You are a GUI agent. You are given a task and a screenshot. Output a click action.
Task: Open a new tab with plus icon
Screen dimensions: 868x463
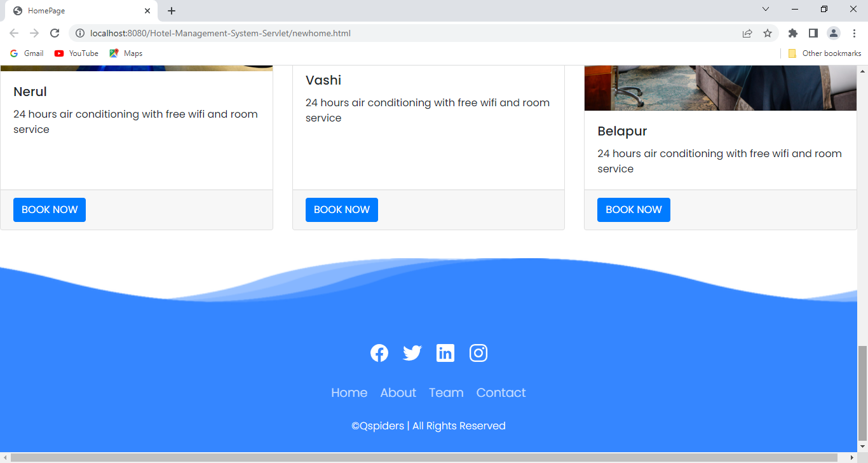[x=172, y=11]
